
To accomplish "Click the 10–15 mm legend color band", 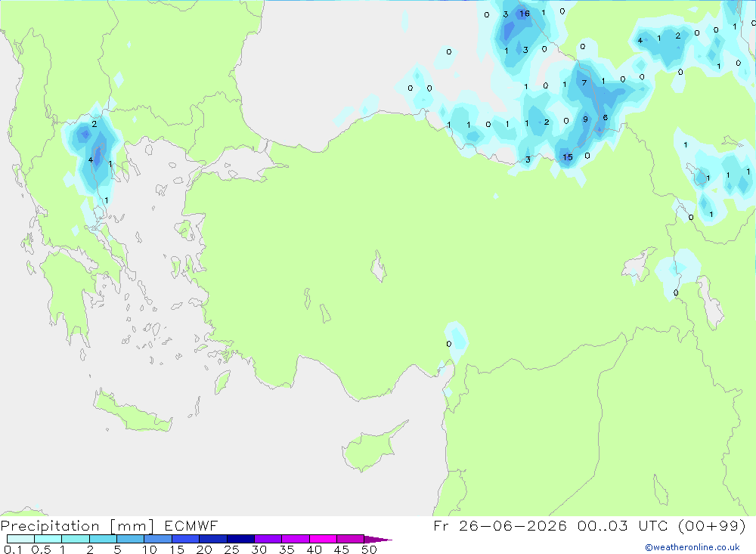I will 158,539.
